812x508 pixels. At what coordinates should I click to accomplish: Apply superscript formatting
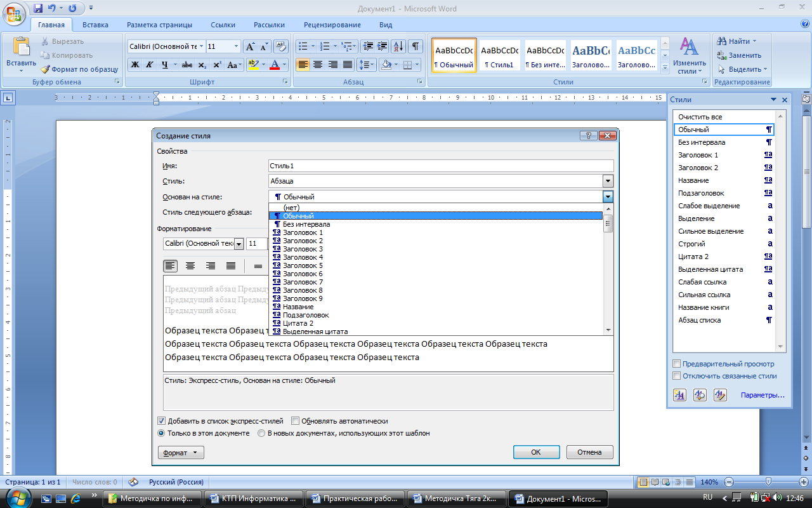(217, 65)
